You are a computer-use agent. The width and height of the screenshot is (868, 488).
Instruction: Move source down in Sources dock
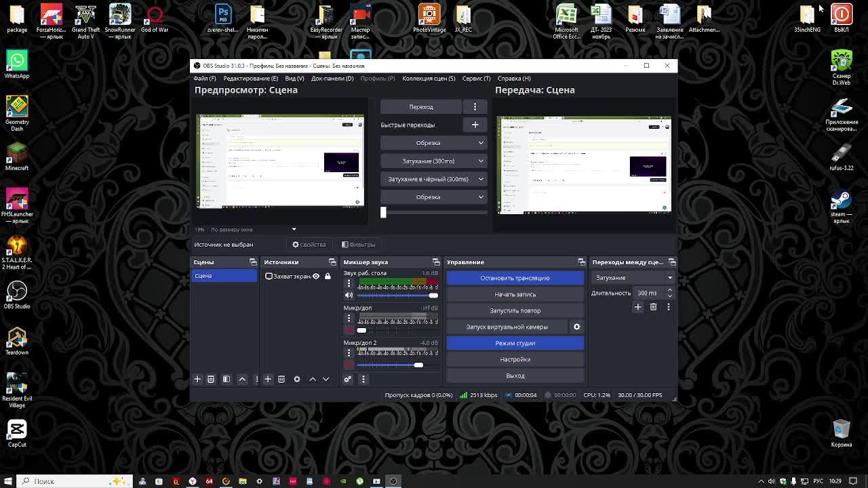click(x=325, y=379)
